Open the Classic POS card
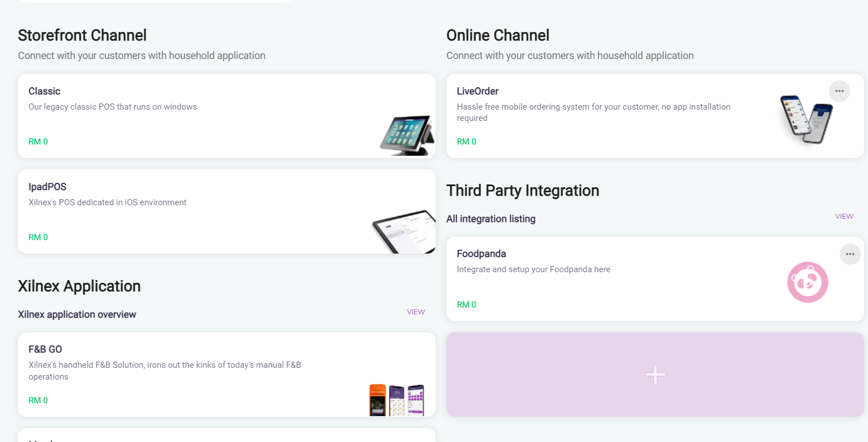 click(44, 91)
